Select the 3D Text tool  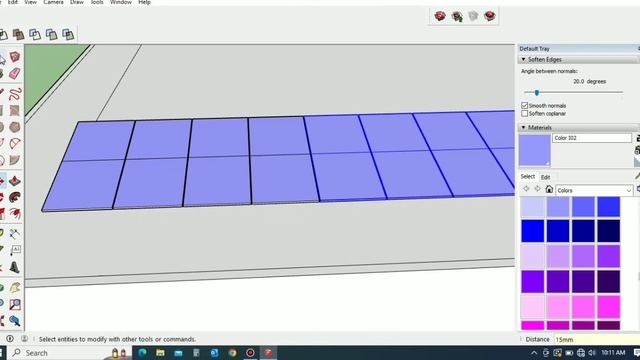[x=15, y=267]
